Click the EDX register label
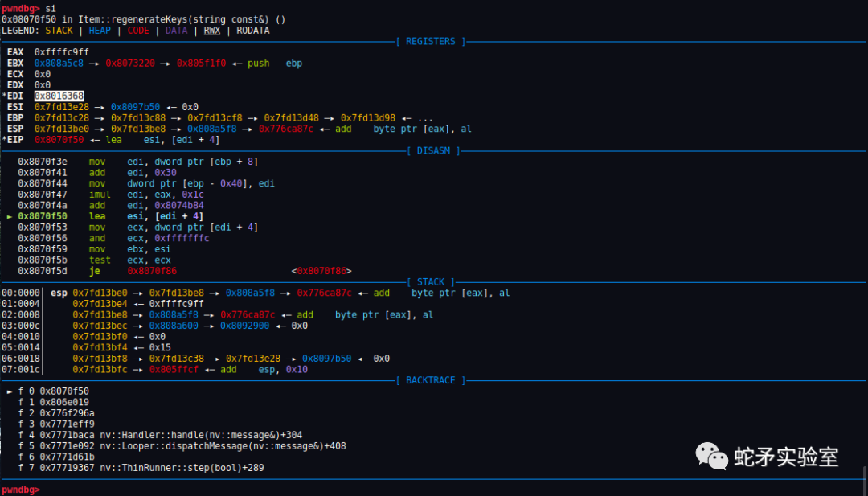 pos(15,85)
